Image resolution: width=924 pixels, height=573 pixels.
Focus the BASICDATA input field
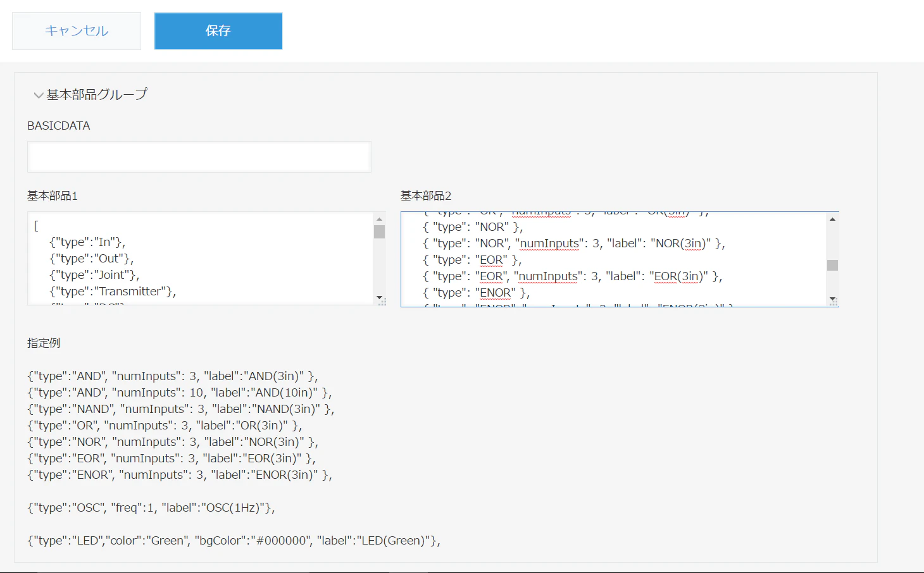click(199, 157)
